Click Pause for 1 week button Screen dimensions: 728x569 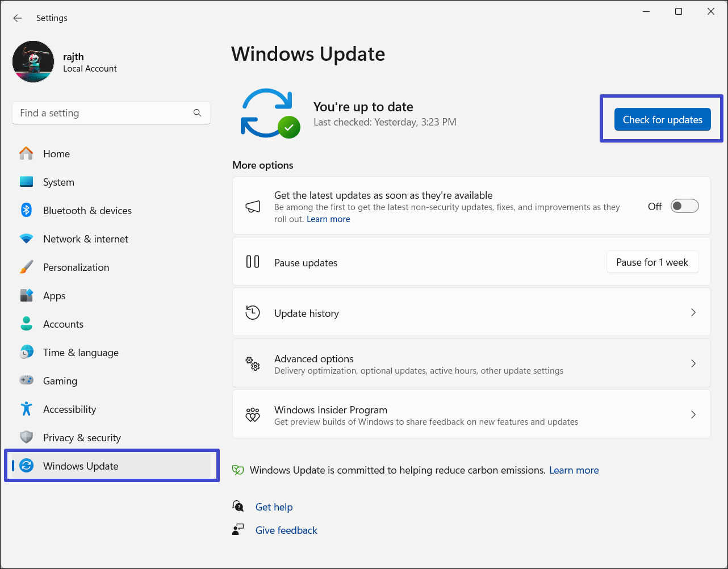pos(652,262)
